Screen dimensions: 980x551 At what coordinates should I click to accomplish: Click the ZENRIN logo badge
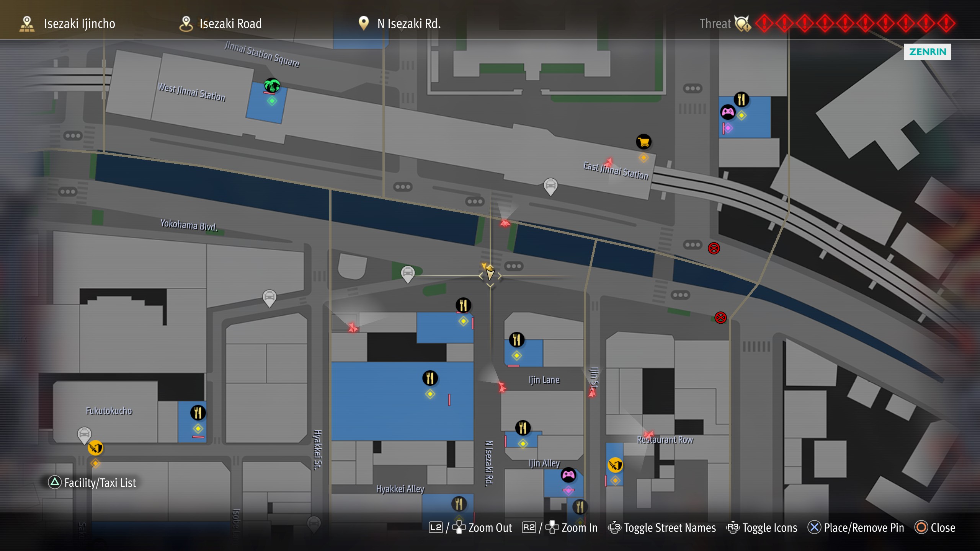928,52
